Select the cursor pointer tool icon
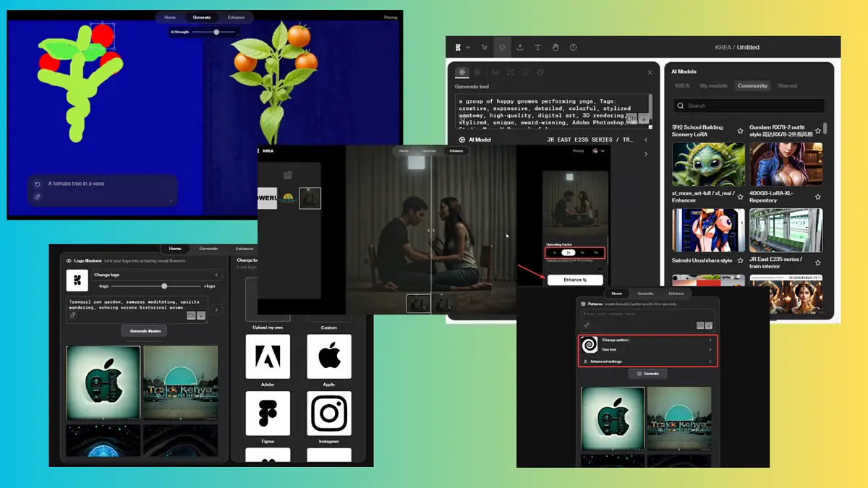This screenshot has height=488, width=868. coord(485,48)
